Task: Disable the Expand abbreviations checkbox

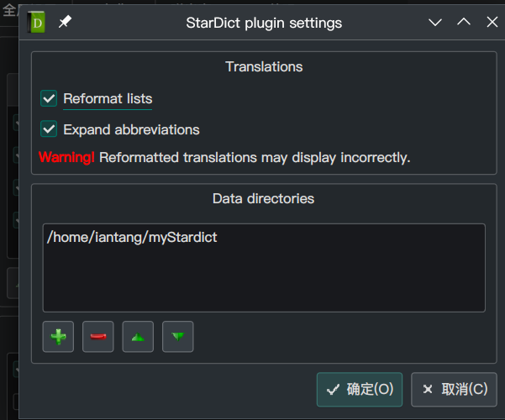Action: click(x=49, y=129)
